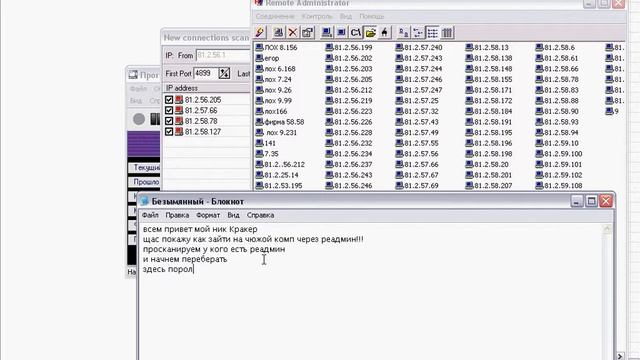Select the Shutdown mode icon

[x=384, y=32]
